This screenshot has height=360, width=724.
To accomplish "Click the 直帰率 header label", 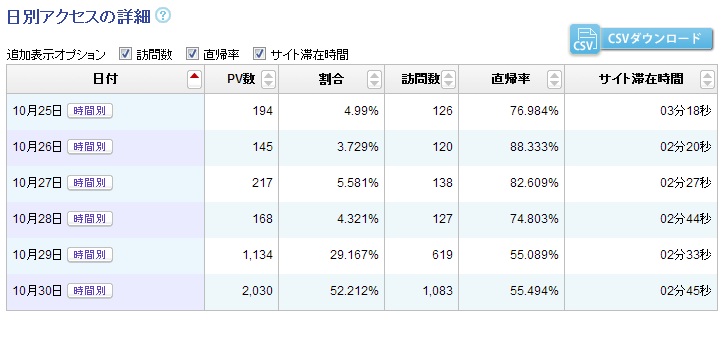I will click(511, 79).
